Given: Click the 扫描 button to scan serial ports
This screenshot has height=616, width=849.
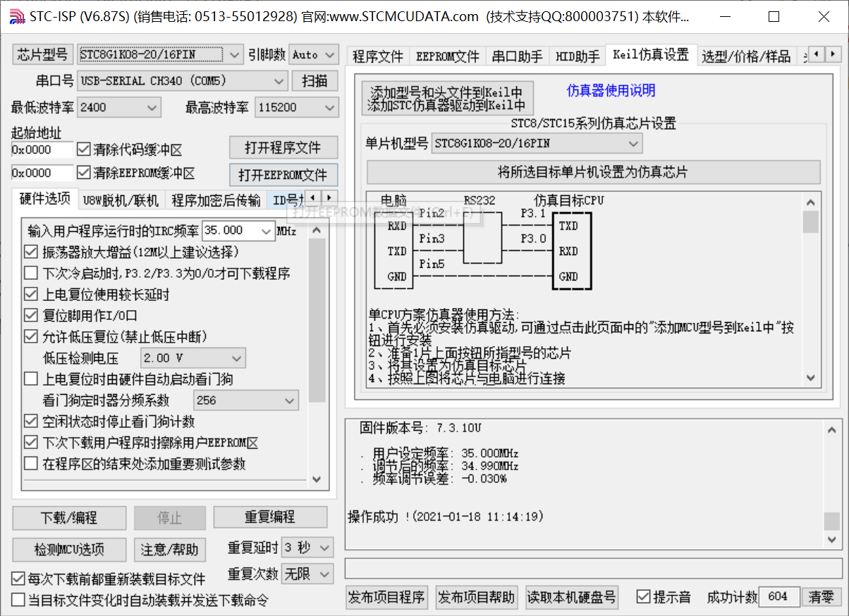Looking at the screenshot, I should click(x=315, y=80).
